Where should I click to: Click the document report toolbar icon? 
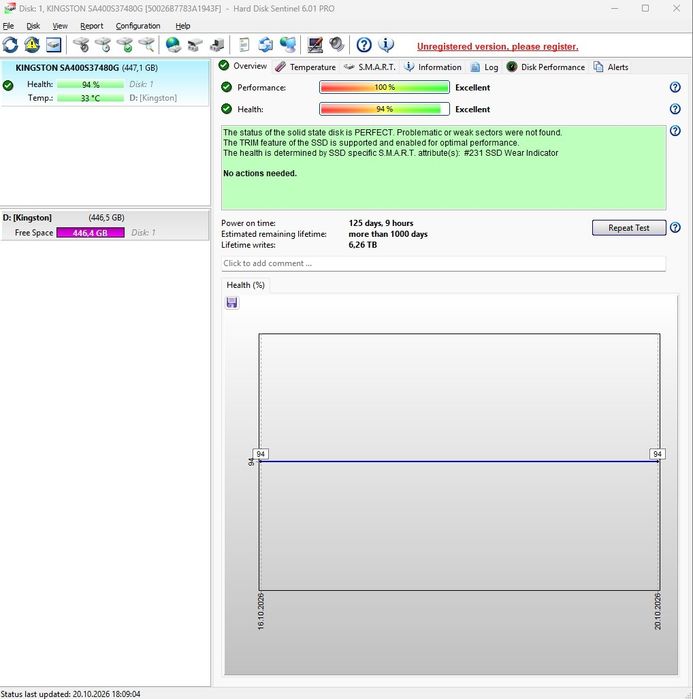[244, 45]
